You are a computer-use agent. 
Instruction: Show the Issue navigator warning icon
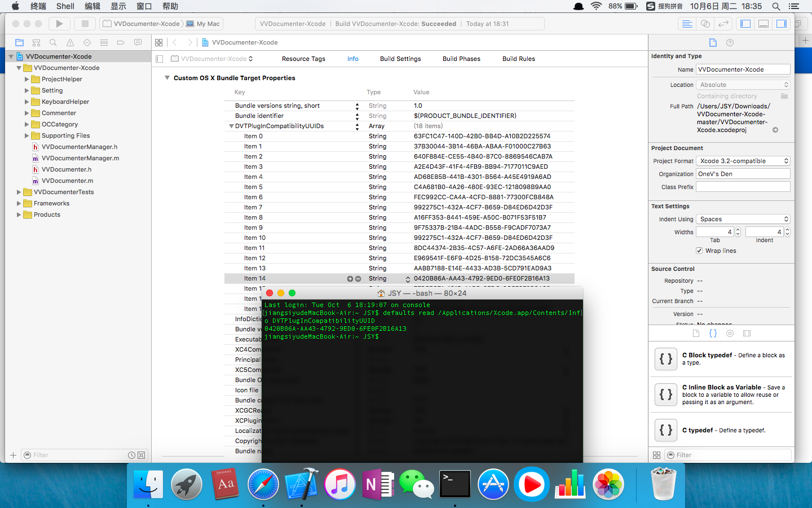click(70, 42)
